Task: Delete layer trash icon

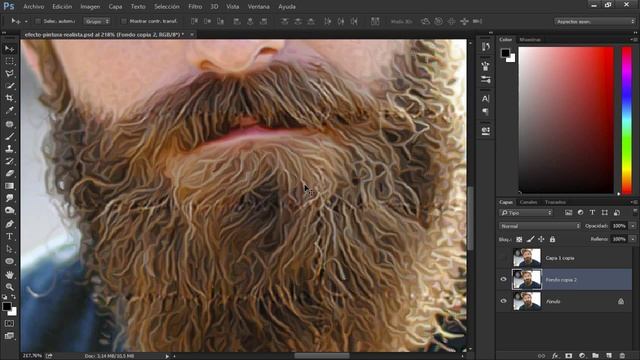Action: click(622, 356)
